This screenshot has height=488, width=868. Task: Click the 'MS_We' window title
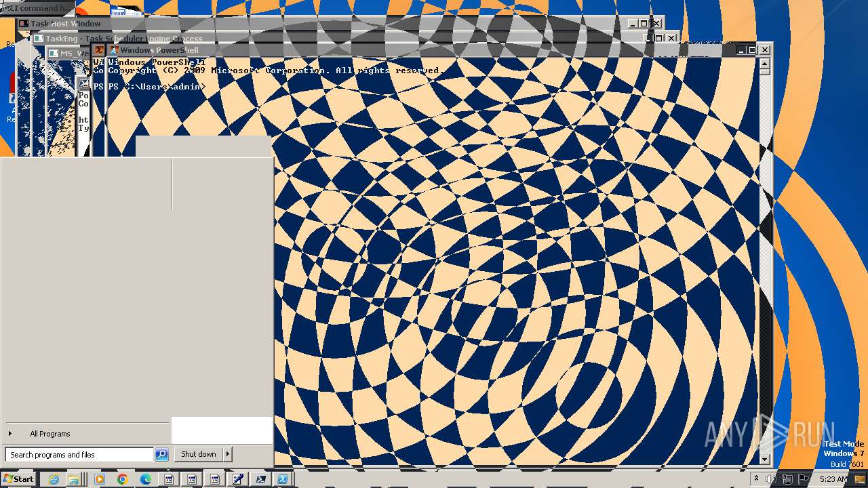[x=75, y=54]
